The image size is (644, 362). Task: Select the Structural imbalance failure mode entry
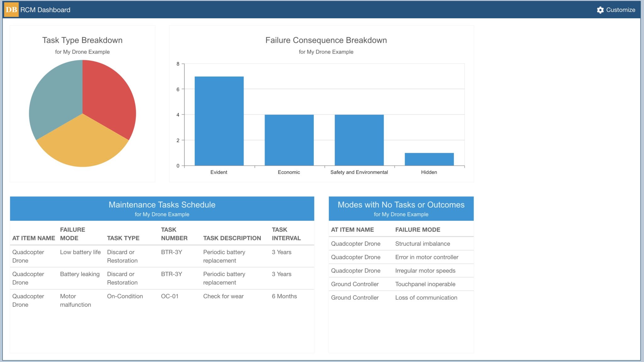pos(423,243)
